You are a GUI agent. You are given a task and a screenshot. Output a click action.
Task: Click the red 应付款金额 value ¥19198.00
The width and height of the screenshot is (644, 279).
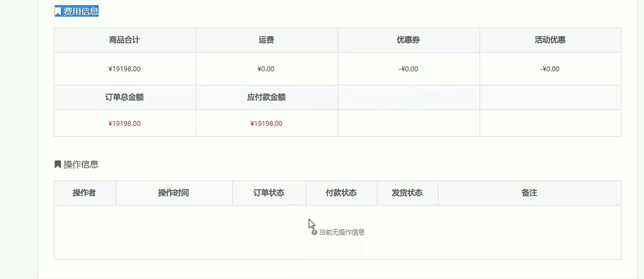pos(266,123)
